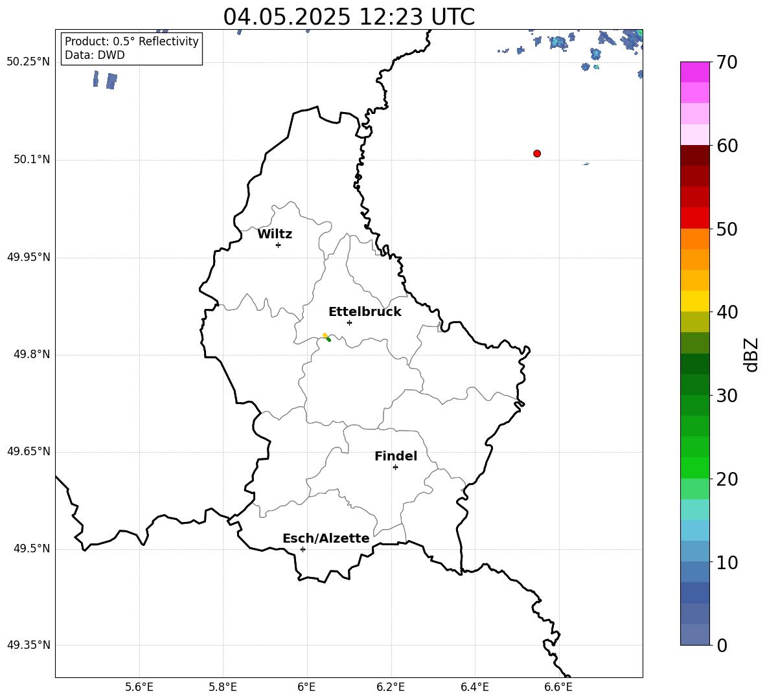Viewport: 767px width, 700px height.
Task: Click the Findel station cross marker
Action: pyautogui.click(x=395, y=468)
